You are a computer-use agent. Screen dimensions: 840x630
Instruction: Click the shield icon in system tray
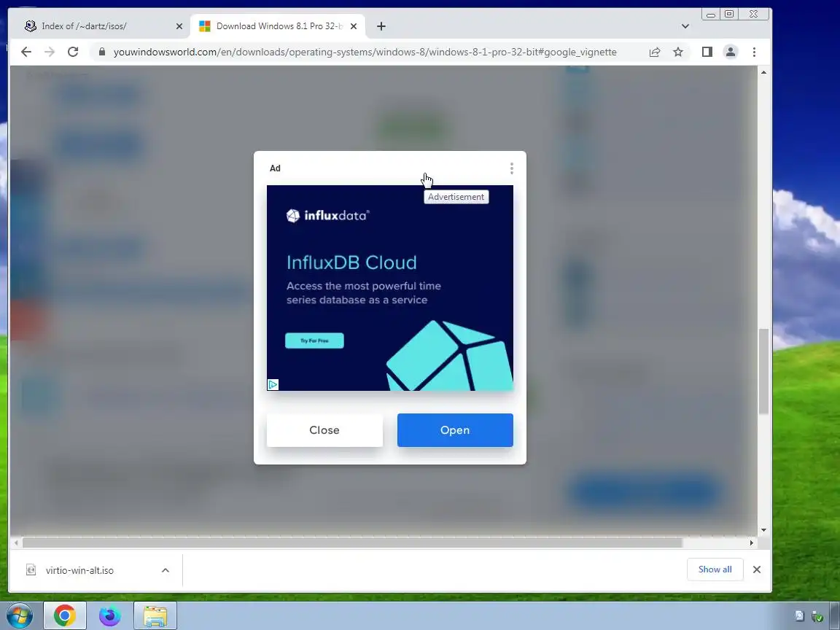pos(817,617)
